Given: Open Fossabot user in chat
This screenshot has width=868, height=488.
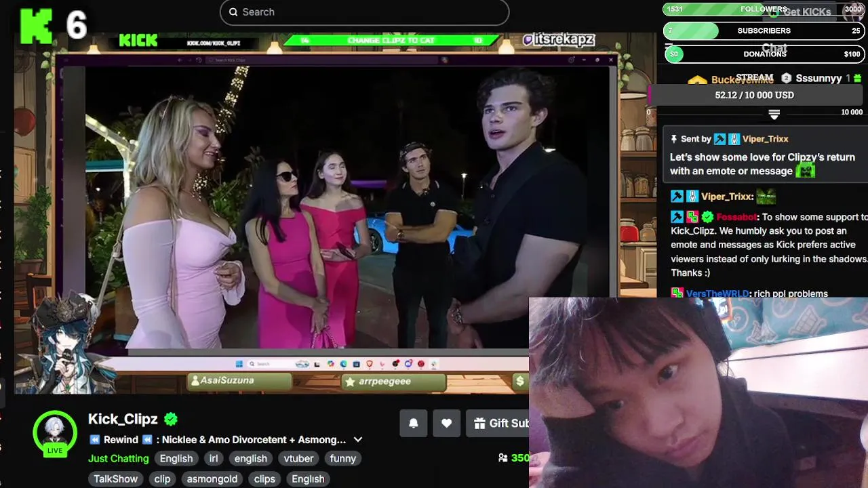Looking at the screenshot, I should tap(736, 218).
